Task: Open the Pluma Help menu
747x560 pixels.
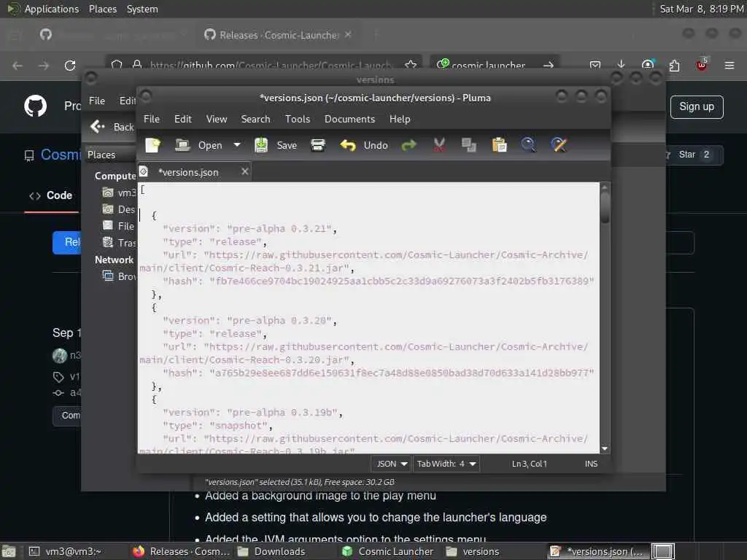Action: (400, 119)
